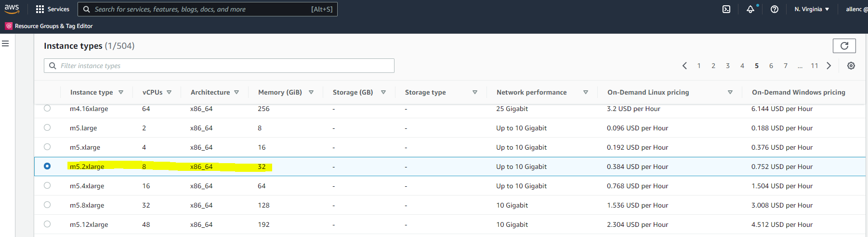Select the m5.4xlarge instance radio button

coord(47,185)
